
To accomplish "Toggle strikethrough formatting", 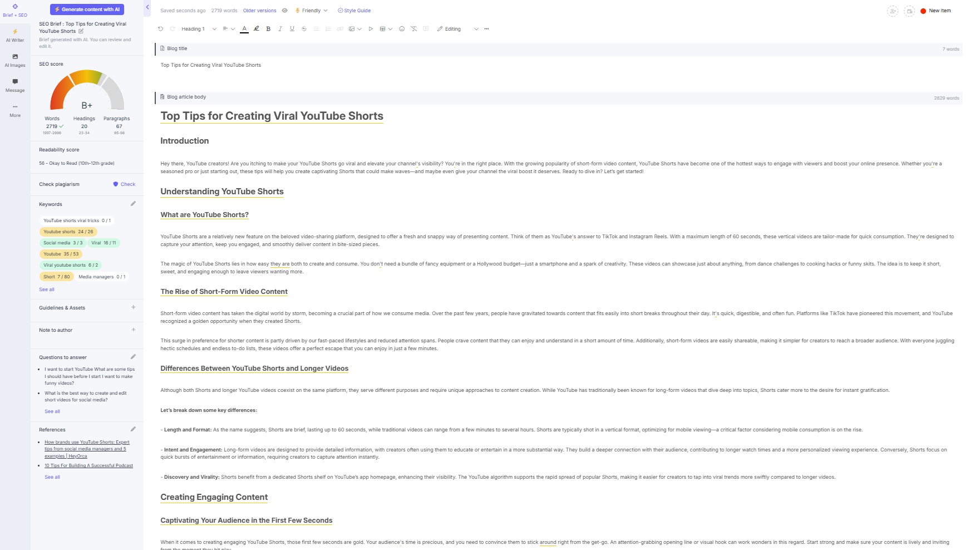I will pyautogui.click(x=304, y=29).
